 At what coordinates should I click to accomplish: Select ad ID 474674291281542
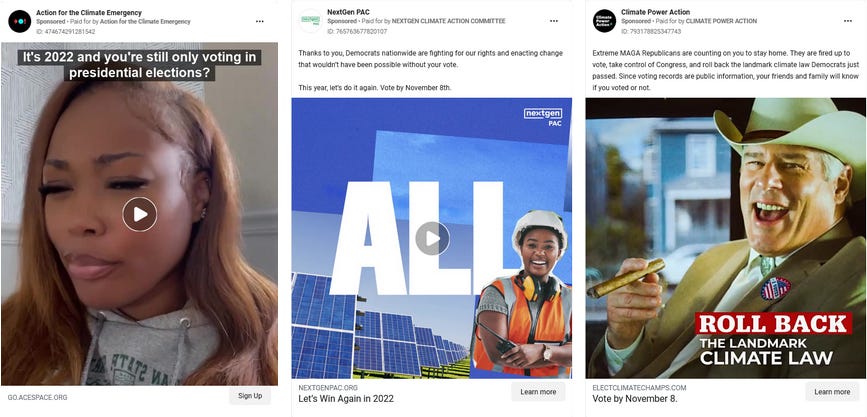pyautogui.click(x=66, y=32)
